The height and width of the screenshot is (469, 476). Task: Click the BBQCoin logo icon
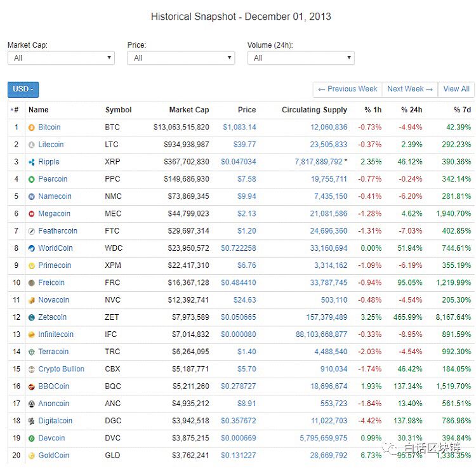pos(32,386)
